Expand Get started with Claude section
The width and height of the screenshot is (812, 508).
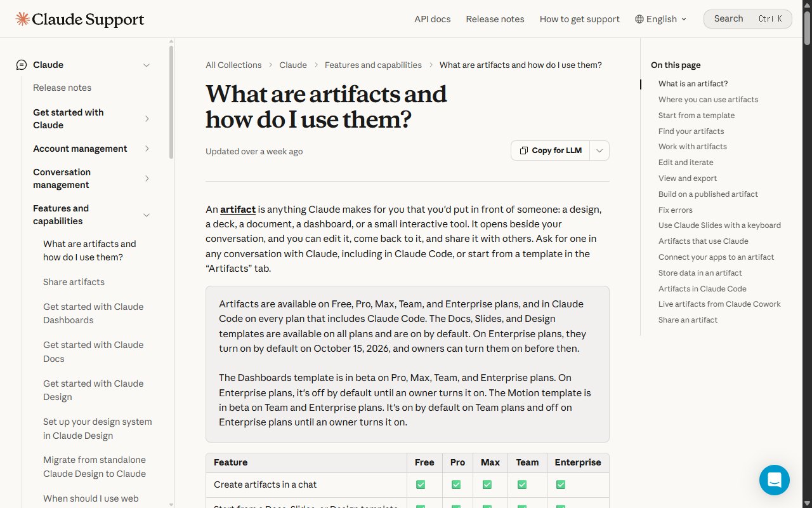point(147,119)
